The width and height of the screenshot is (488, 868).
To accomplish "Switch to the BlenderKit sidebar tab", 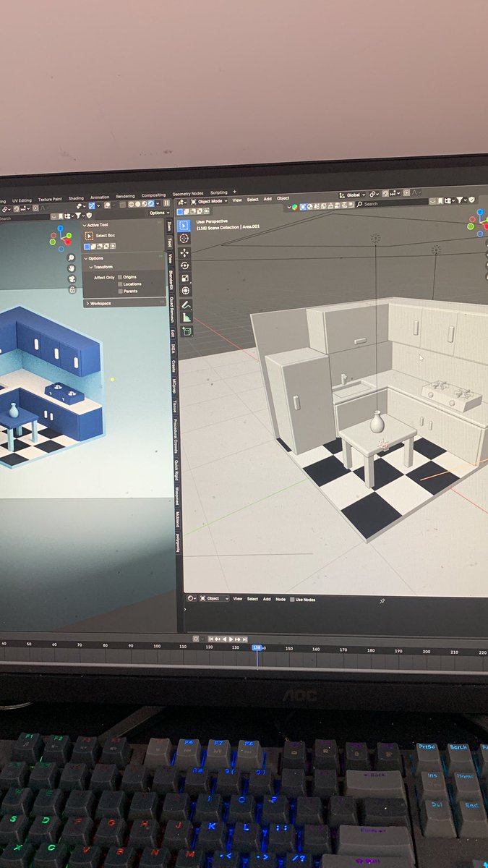I will pyautogui.click(x=171, y=281).
